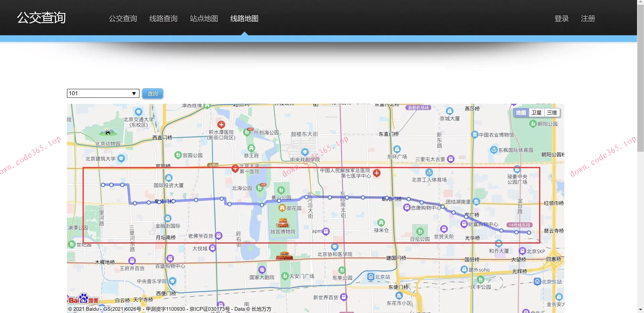The image size is (644, 313).
Task: Click the 北京建筑大学 school icon
Action: tap(121, 158)
